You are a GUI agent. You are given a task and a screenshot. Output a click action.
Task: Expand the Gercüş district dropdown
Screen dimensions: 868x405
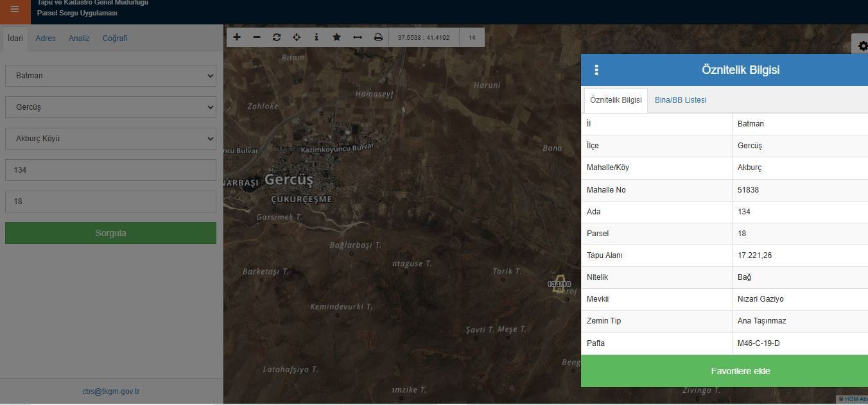pos(110,107)
